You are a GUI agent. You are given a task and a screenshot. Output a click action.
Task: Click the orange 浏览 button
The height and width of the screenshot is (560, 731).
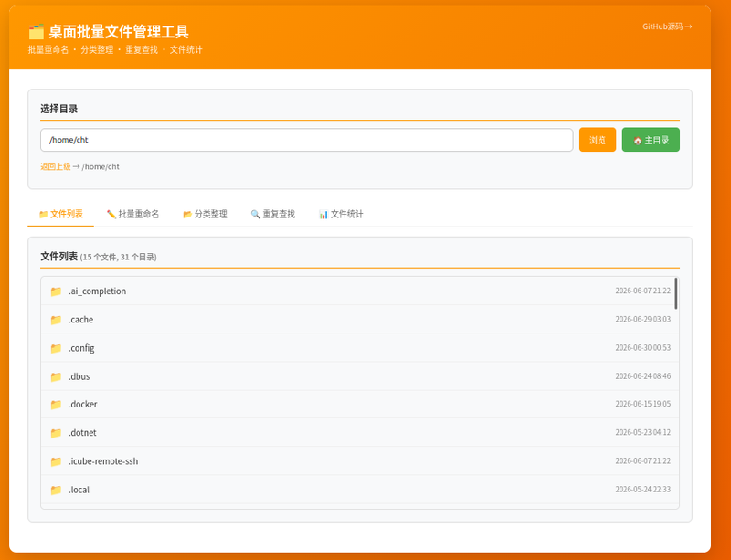[598, 140]
